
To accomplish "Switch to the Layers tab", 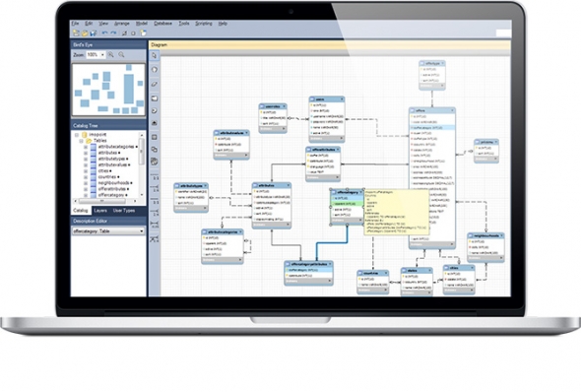I will pyautogui.click(x=100, y=211).
